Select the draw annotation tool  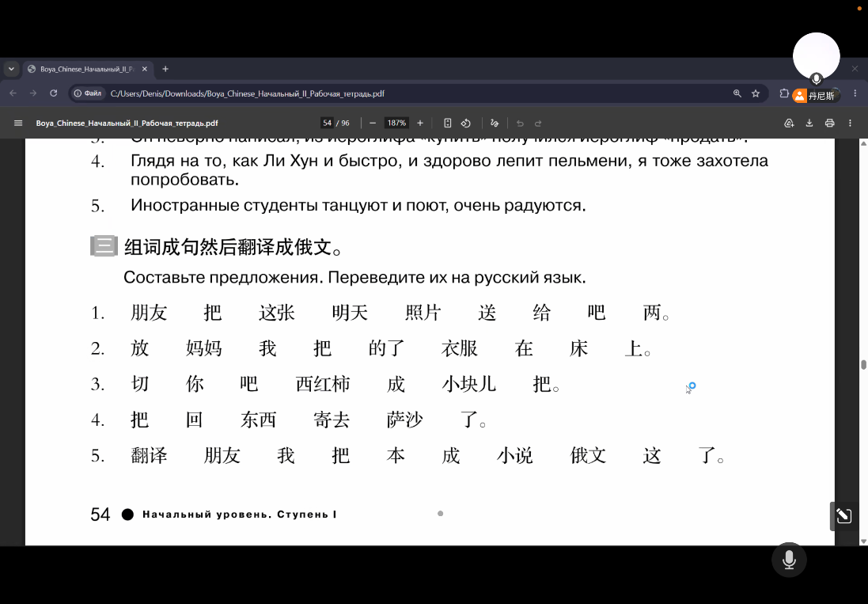495,123
